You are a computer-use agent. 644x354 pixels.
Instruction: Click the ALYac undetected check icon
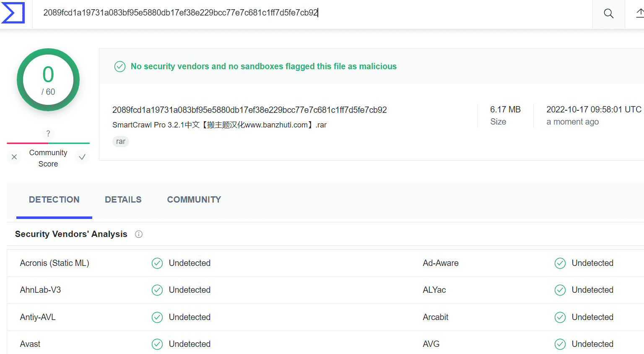pyautogui.click(x=560, y=290)
